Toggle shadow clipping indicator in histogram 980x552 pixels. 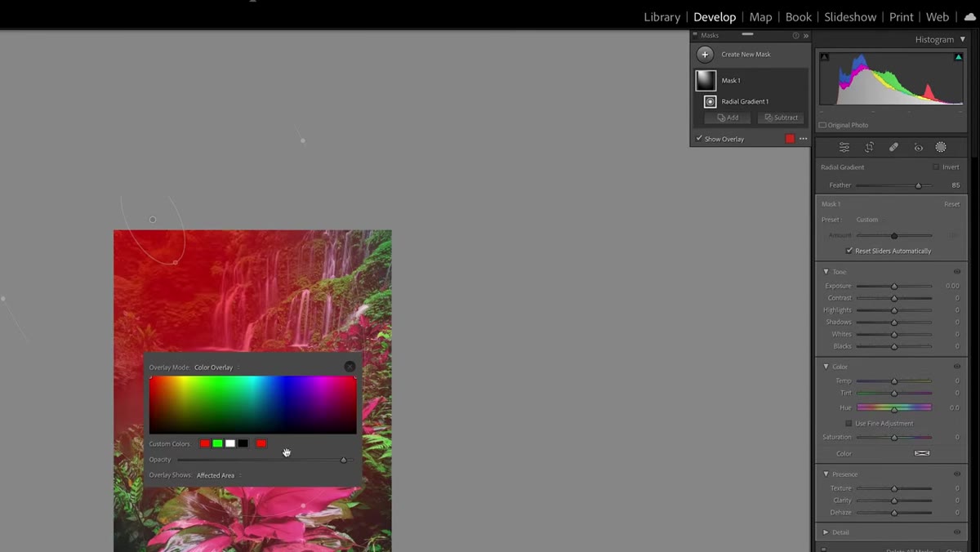(x=824, y=57)
